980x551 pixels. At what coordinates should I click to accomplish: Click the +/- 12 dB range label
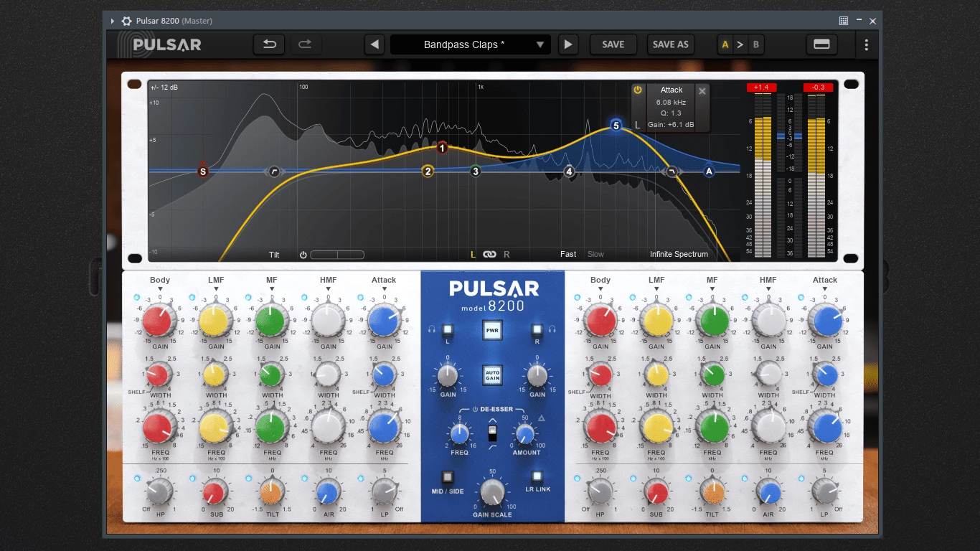pyautogui.click(x=164, y=88)
